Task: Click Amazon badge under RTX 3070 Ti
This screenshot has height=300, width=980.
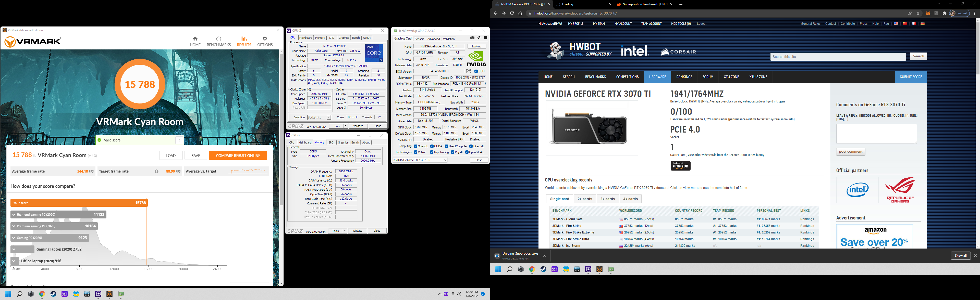Action: pos(680,166)
